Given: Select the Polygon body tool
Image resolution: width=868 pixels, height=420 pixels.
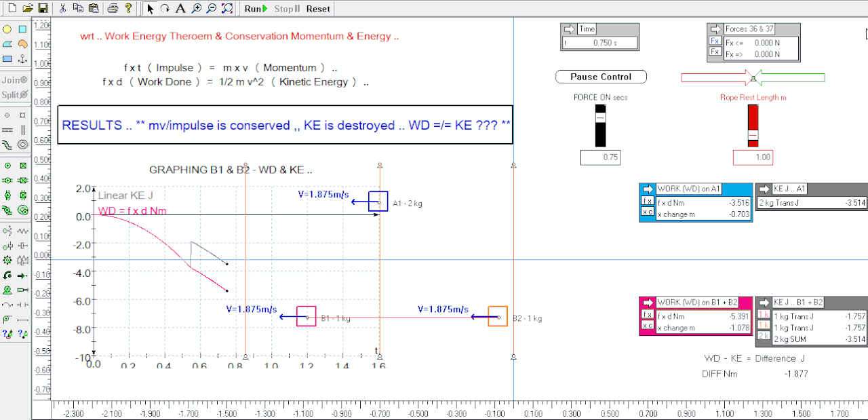Looking at the screenshot, I should pos(8,43).
